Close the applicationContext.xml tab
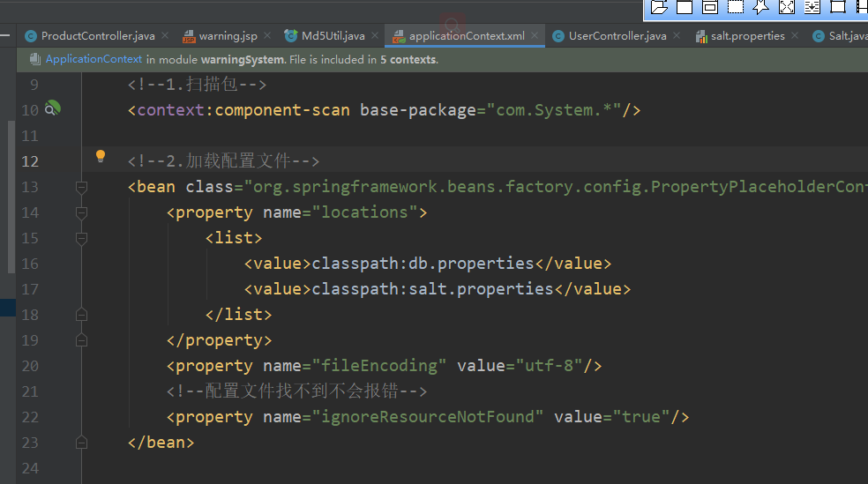868x484 pixels. (x=535, y=35)
